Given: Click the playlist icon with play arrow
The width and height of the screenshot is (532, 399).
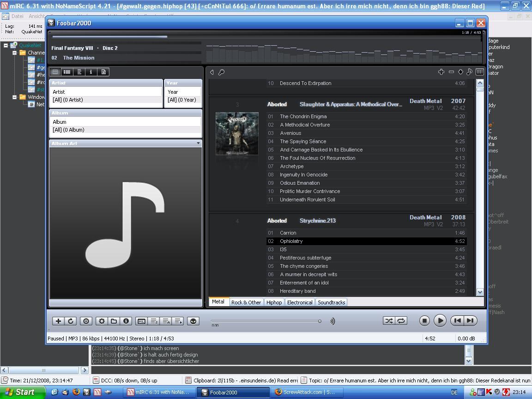Looking at the screenshot, I should coord(178,321).
